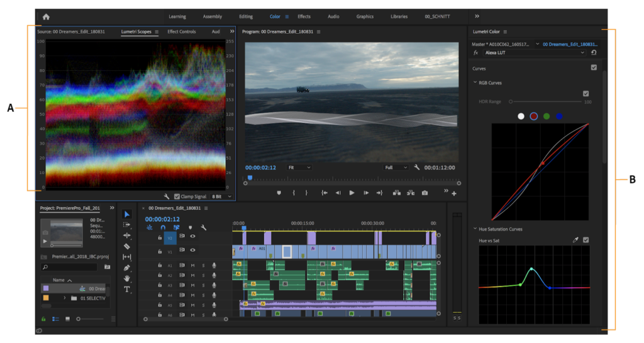Hide track V2 with eye icon
Image resolution: width=644 pixels, height=343 pixels.
point(192,236)
